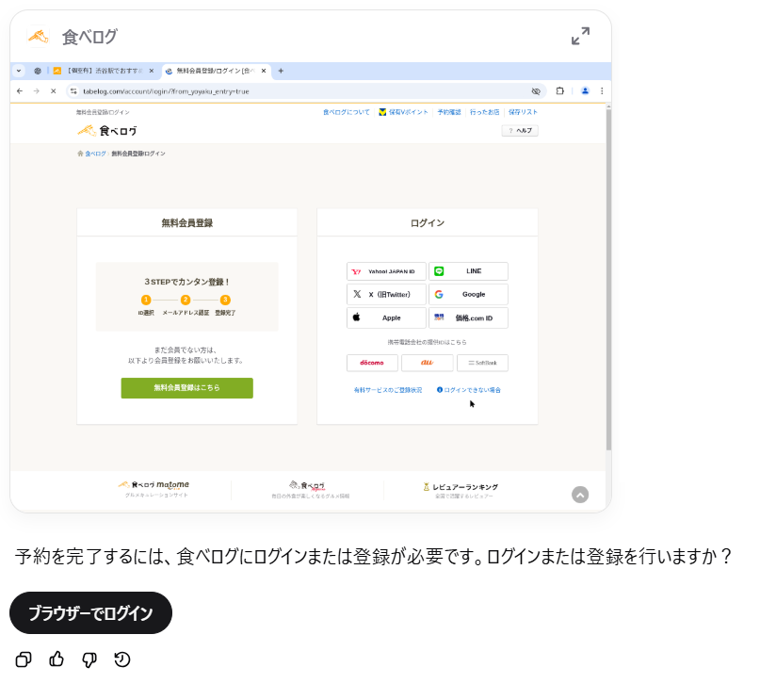776x700 pixels.
Task: Open the browser extensions menu
Action: 559,91
